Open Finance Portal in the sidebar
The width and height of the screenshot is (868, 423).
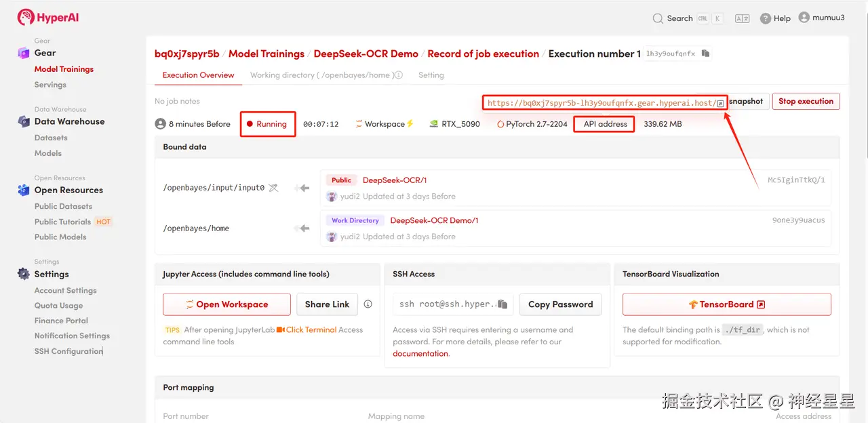pos(61,321)
